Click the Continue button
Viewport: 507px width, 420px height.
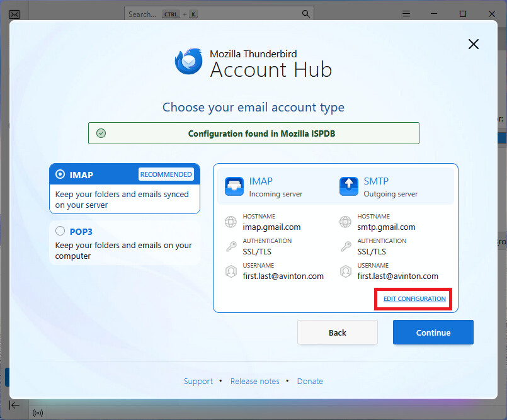pyautogui.click(x=433, y=332)
